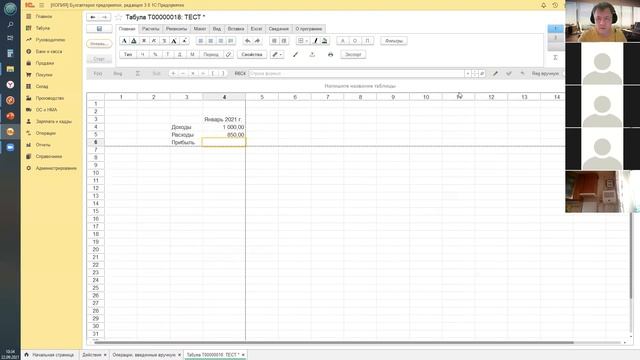
Task: Add Табула document to favorites with star
Action: click(118, 17)
